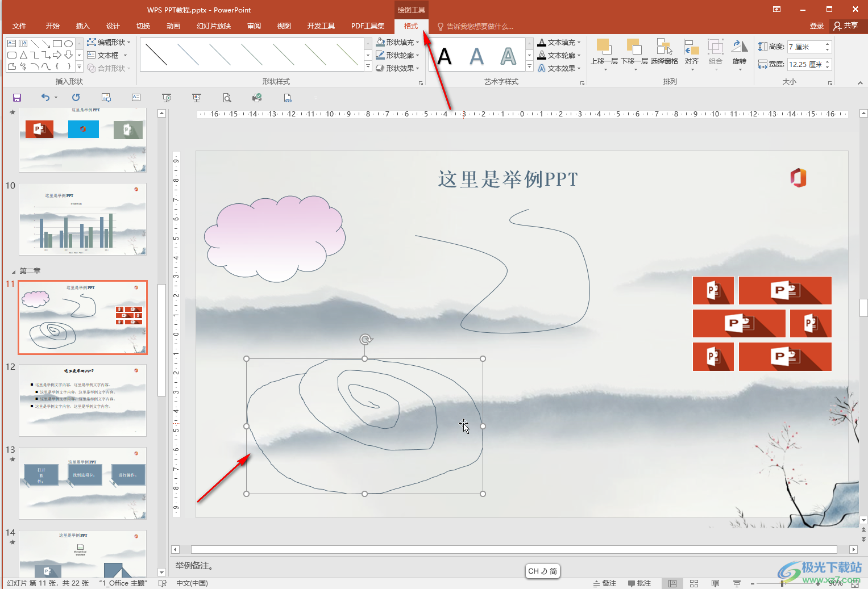868x589 pixels.
Task: Expand the Text Box (文本框) dropdown
Action: (x=125, y=55)
